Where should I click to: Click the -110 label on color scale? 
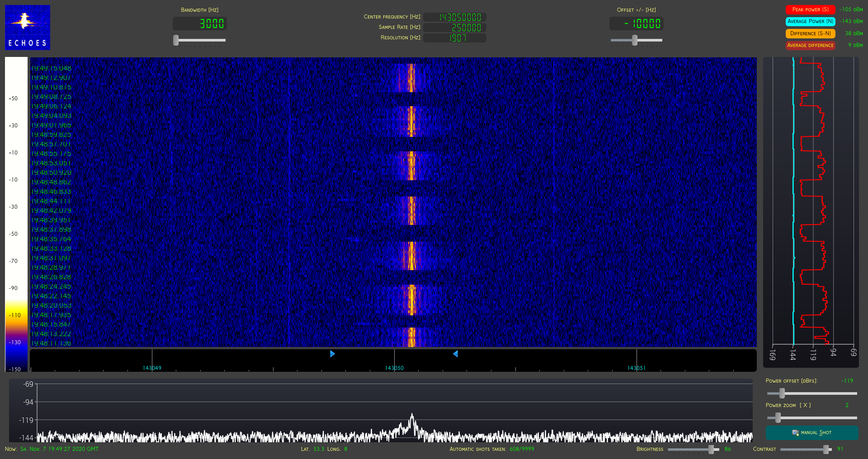click(x=15, y=315)
